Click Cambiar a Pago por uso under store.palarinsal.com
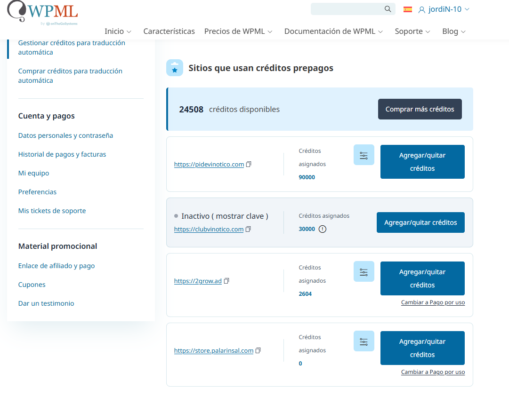Image resolution: width=509 pixels, height=420 pixels. pos(433,372)
